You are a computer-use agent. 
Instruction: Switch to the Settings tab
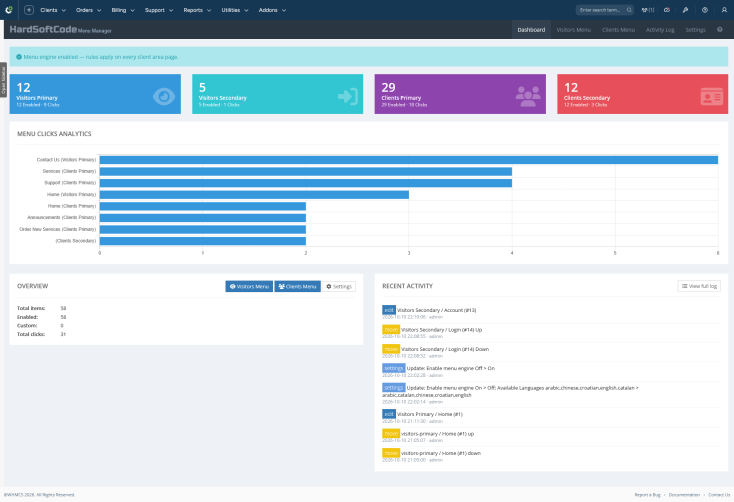click(x=695, y=30)
